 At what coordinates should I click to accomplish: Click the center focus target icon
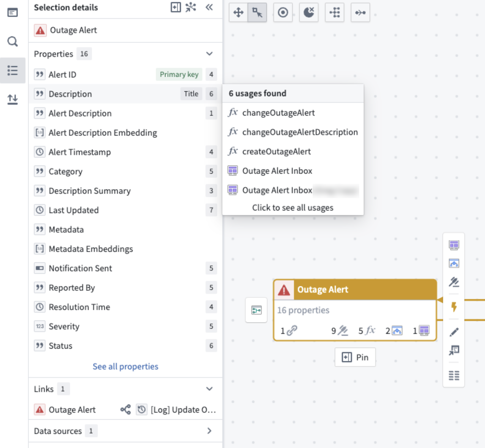283,13
